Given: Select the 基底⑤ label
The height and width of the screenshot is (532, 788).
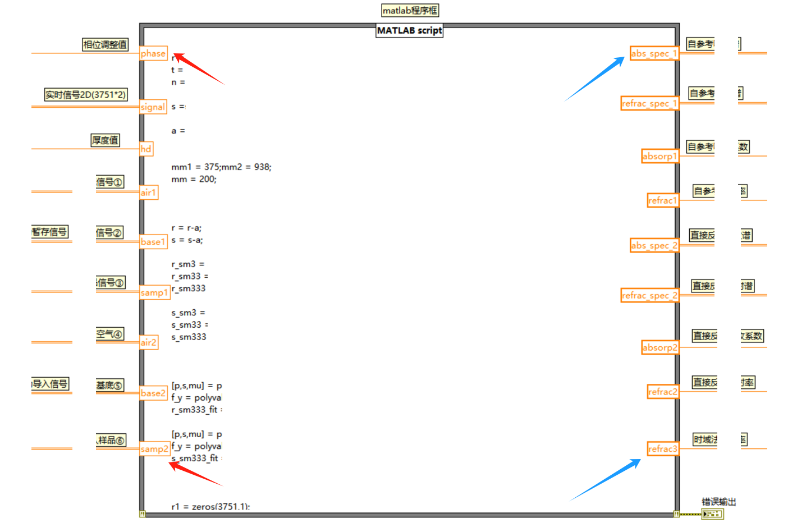Looking at the screenshot, I should pos(109,385).
